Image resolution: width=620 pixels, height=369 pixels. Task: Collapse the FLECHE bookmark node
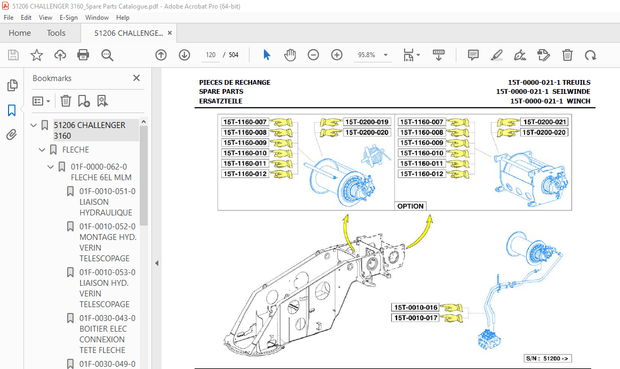42,150
